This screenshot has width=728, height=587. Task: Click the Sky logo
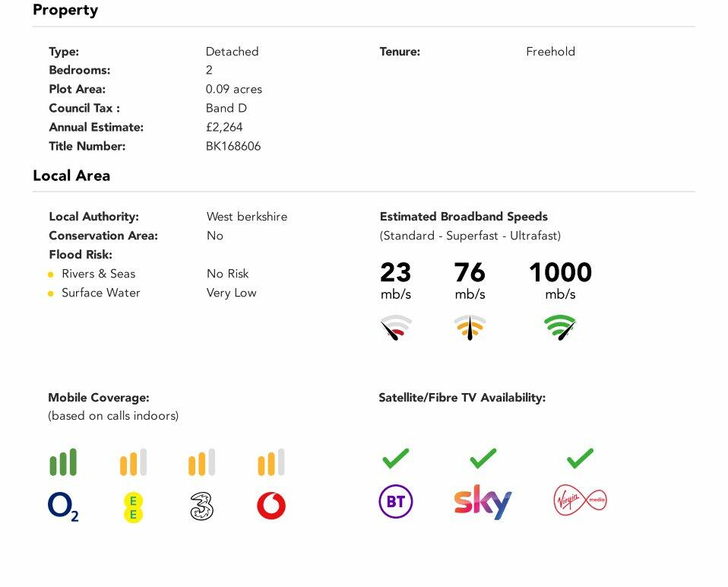[483, 502]
